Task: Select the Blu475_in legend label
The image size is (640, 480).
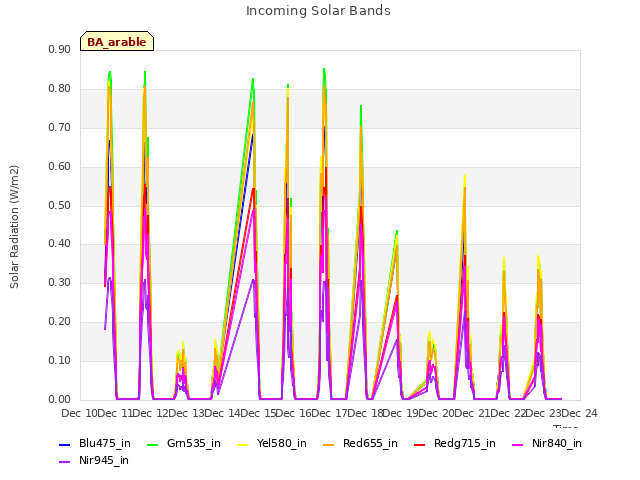Action: (x=104, y=443)
